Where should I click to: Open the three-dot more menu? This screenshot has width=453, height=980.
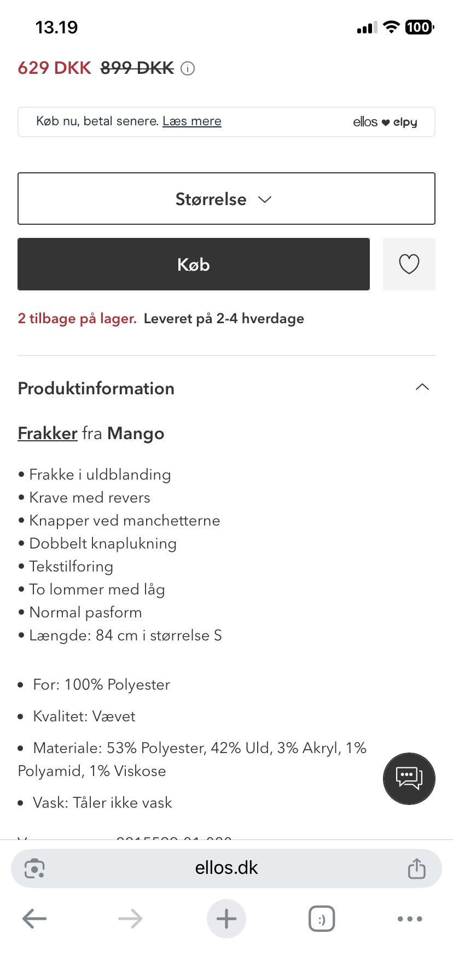coord(410,919)
